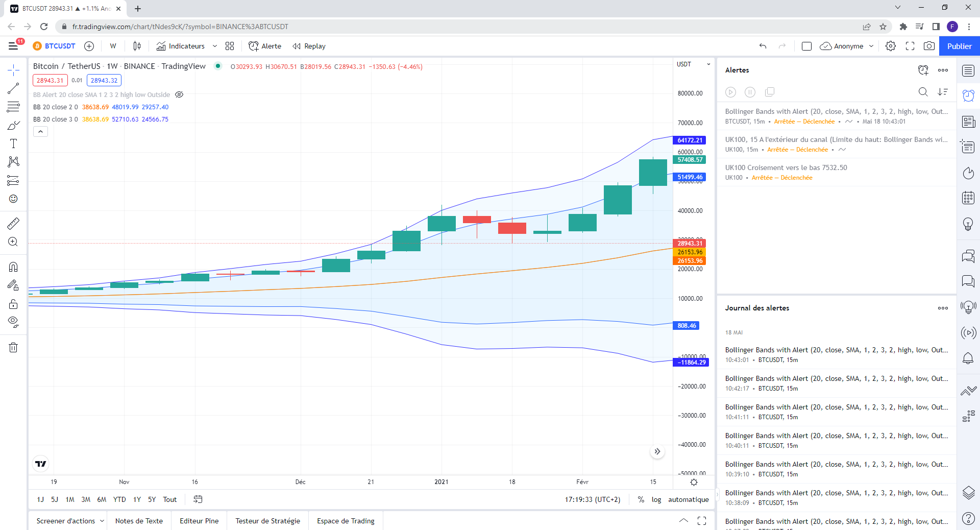The image size is (980, 530).
Task: Open the Editeur Pine tab
Action: tap(199, 521)
